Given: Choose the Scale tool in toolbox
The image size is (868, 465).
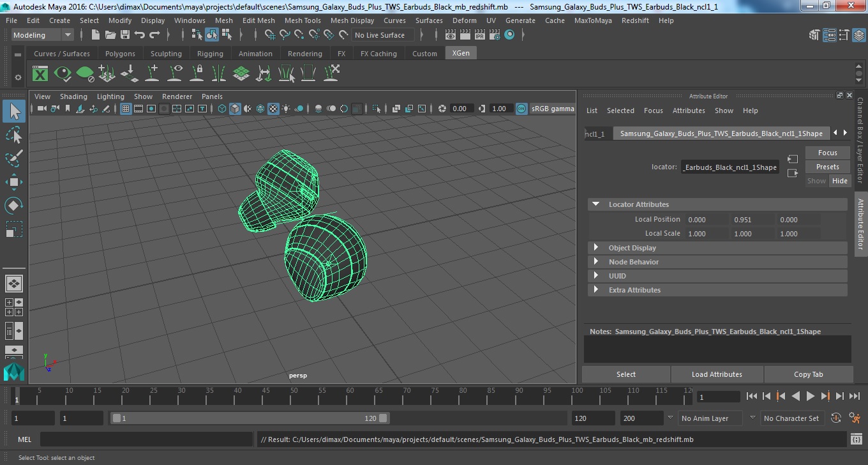Looking at the screenshot, I should 14,229.
